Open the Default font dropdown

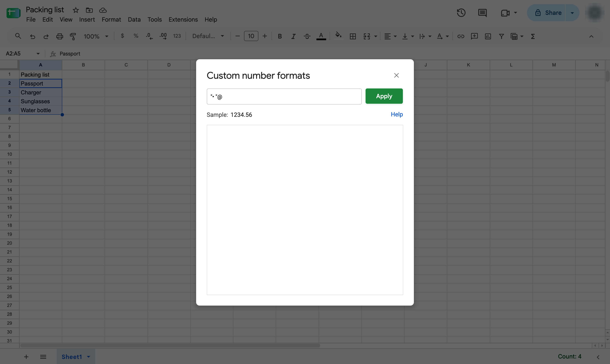click(208, 36)
